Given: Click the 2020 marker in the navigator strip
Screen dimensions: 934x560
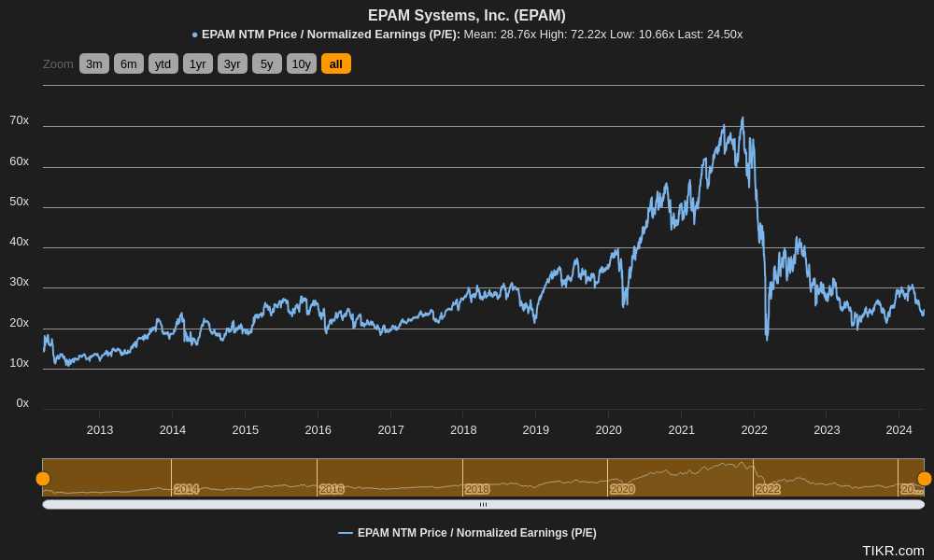Looking at the screenshot, I should (x=620, y=489).
